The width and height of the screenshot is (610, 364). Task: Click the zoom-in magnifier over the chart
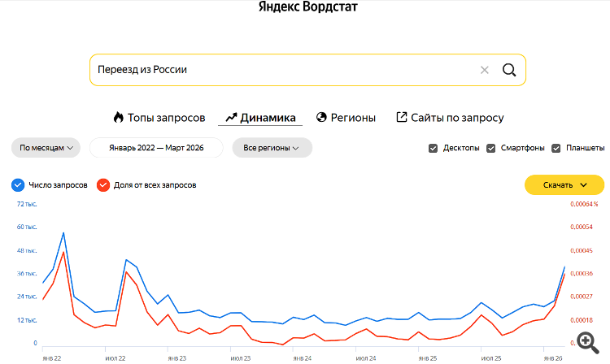click(x=588, y=343)
